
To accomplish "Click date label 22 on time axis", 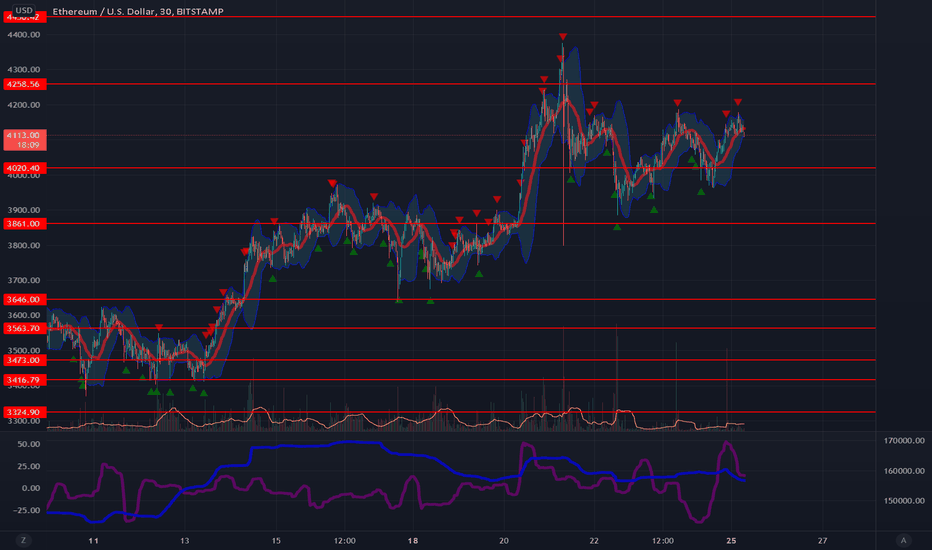I will (x=594, y=540).
